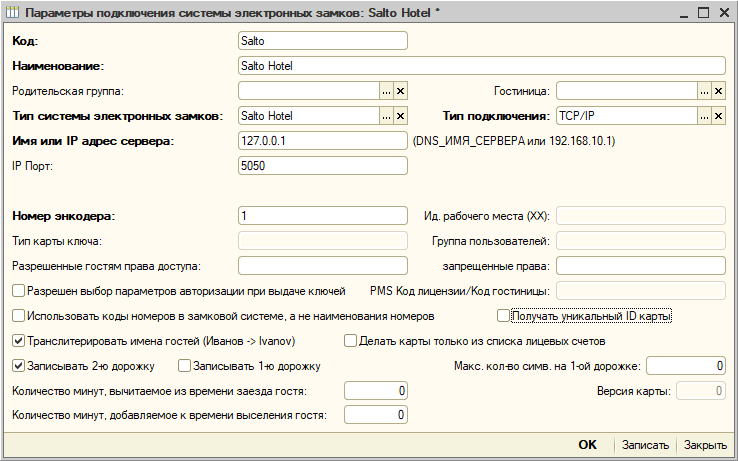
Task: Click the Записать button
Action: 645,445
